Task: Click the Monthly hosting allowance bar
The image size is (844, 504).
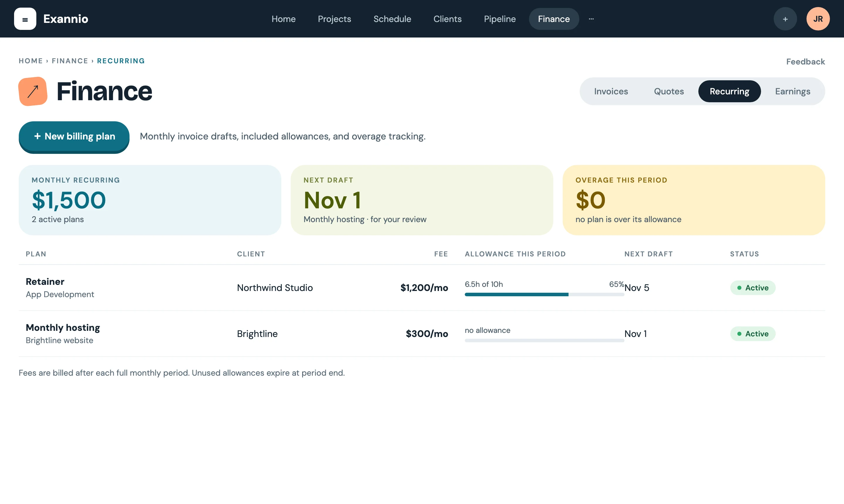Action: [544, 340]
